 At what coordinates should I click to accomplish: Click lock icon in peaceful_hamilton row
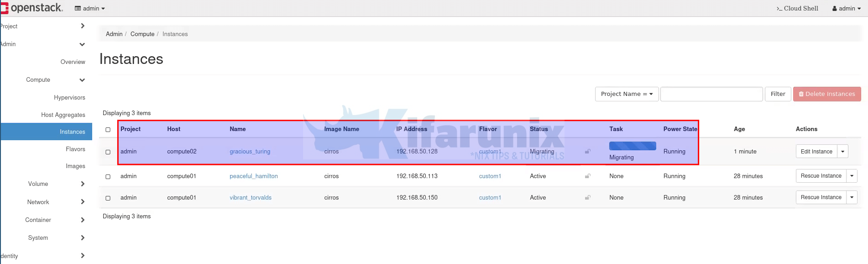pyautogui.click(x=588, y=176)
